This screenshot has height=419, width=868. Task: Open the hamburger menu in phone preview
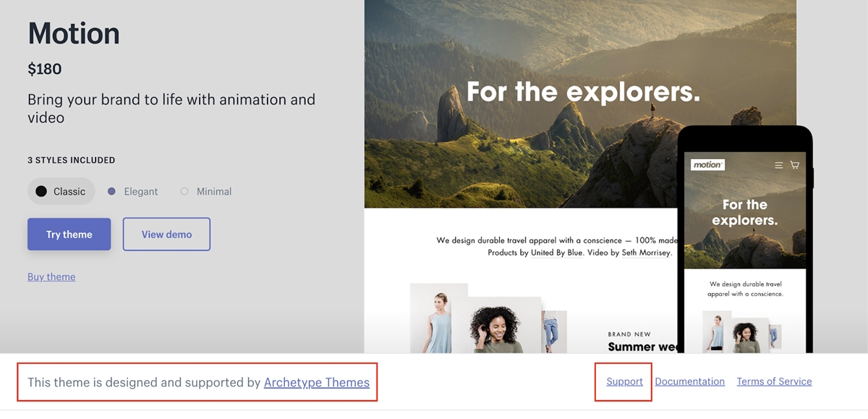[779, 165]
